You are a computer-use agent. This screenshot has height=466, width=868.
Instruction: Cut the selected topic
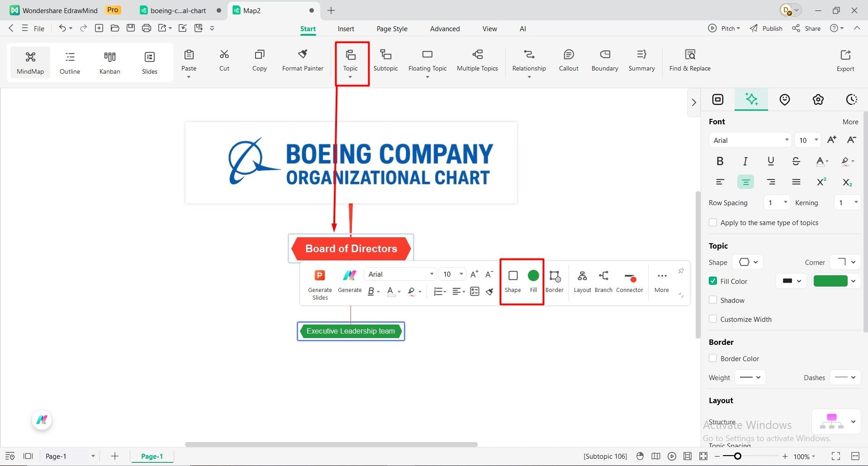point(224,60)
